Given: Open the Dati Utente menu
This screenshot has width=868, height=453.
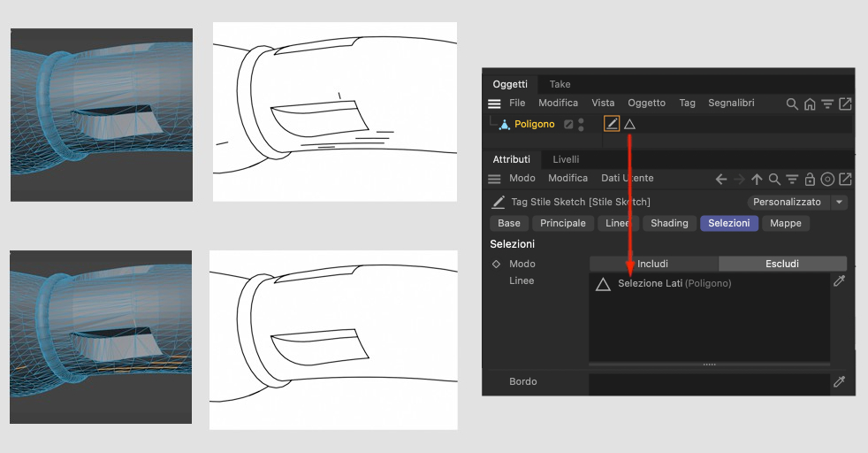Looking at the screenshot, I should [x=628, y=179].
